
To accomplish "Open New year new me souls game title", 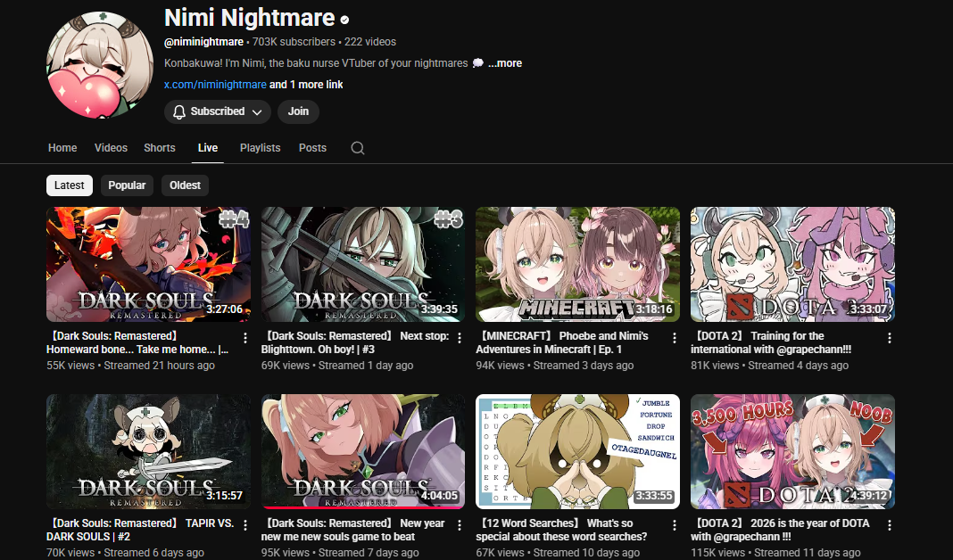I will [353, 530].
